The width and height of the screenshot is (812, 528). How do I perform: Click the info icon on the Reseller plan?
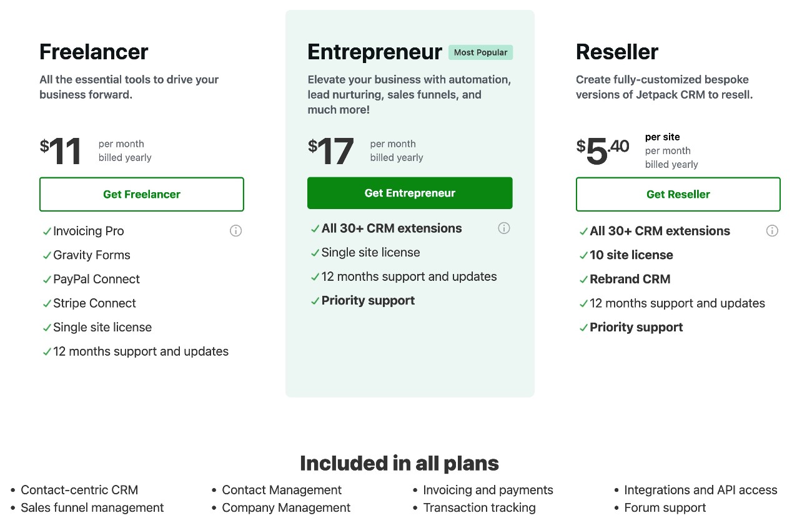coord(772,231)
